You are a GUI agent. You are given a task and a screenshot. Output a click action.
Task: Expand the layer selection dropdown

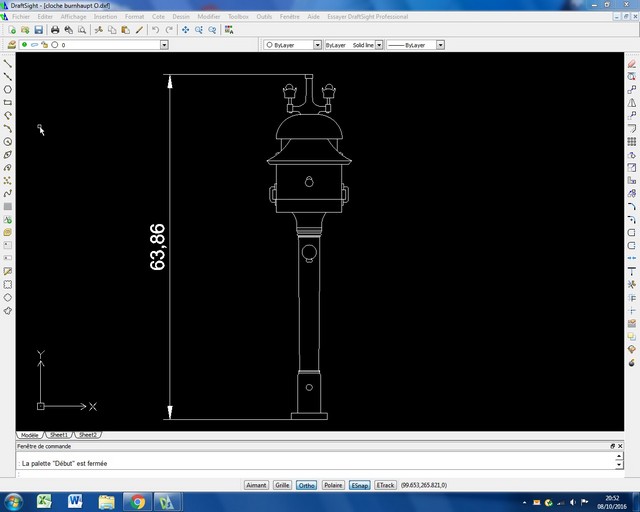click(x=164, y=45)
